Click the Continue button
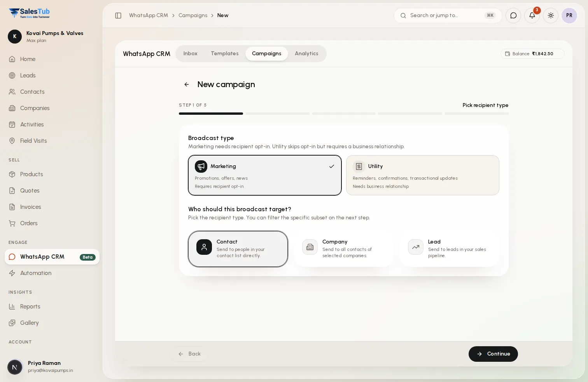 point(493,354)
